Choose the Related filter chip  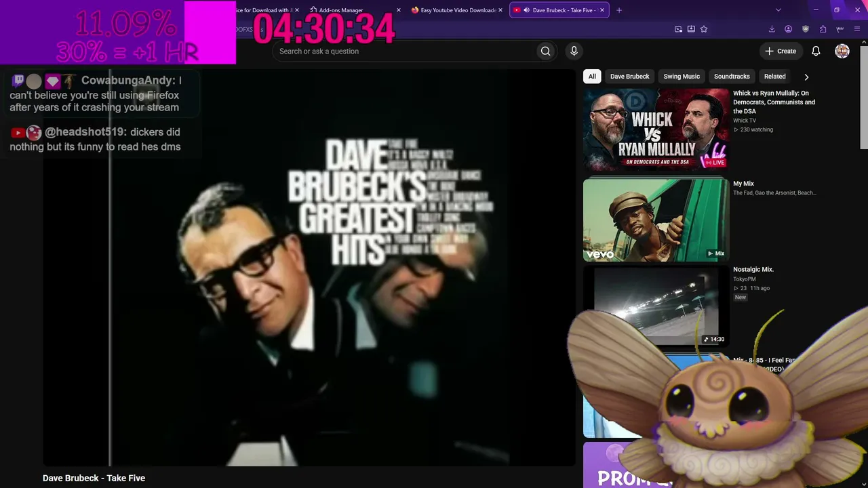[774, 77]
